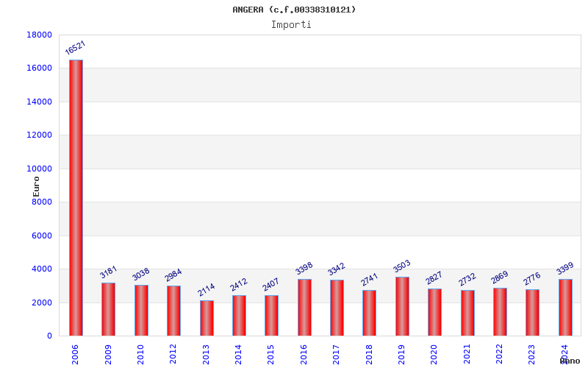Click the x-axis year label 2016
This screenshot has width=588, height=368.
tap(304, 355)
